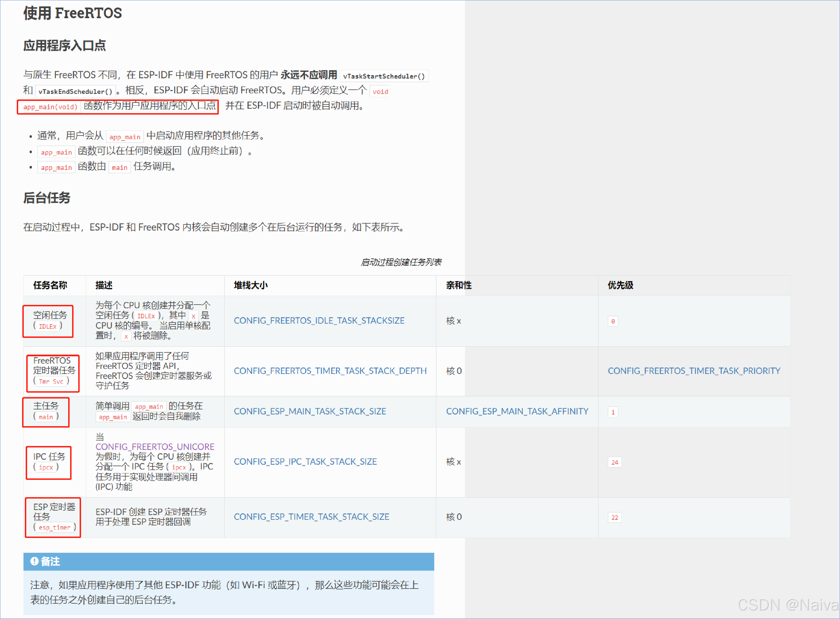
Task: Click the 应用程序入口点 section heading
Action: (65, 45)
